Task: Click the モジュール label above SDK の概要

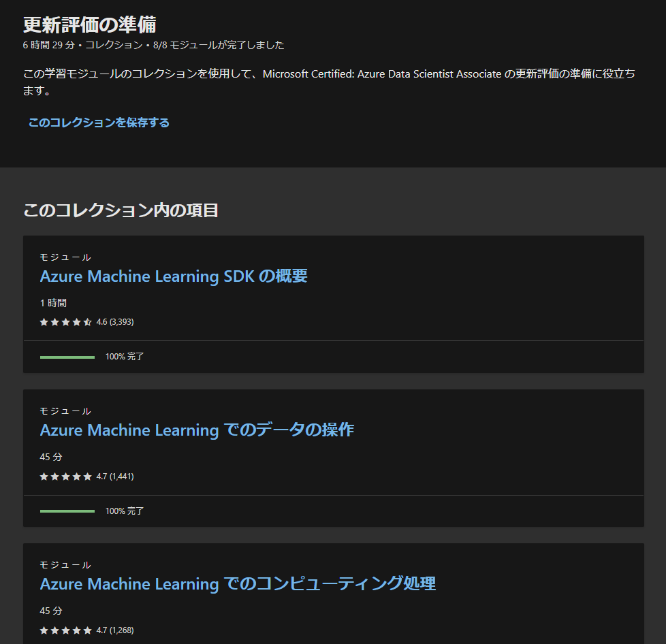Action: 65,257
